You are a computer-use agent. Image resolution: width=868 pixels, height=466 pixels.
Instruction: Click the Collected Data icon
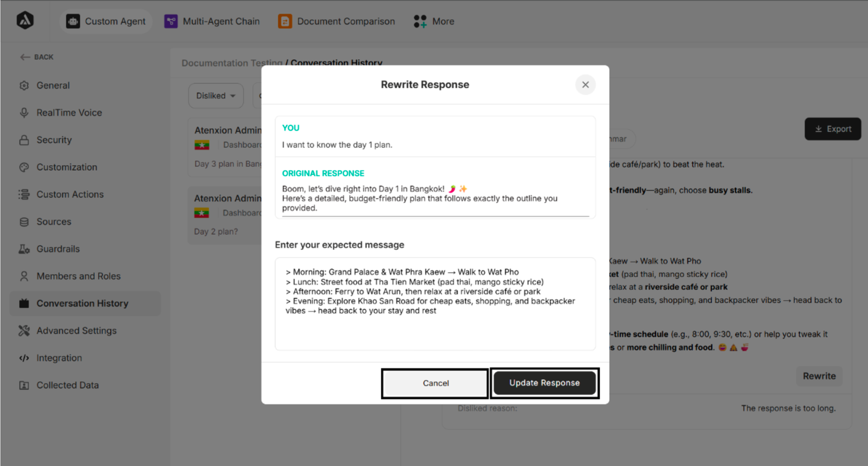click(x=24, y=385)
